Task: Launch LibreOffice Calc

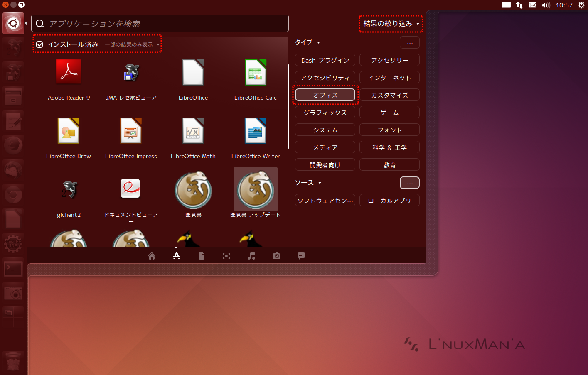Action: [x=256, y=72]
